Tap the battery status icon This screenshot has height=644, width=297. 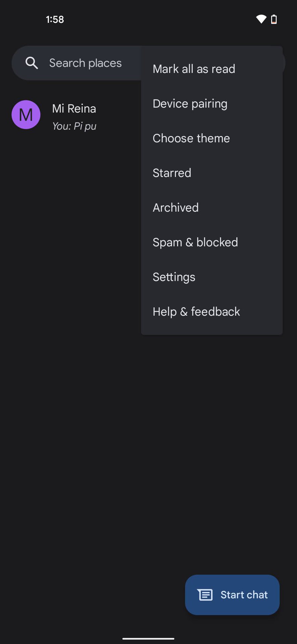[x=274, y=19]
